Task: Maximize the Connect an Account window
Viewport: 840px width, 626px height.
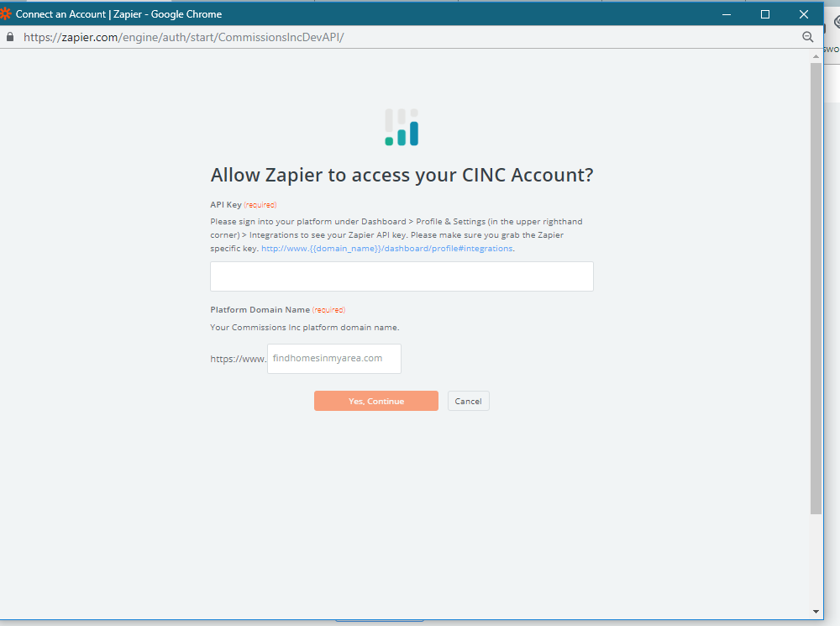Action: click(765, 14)
